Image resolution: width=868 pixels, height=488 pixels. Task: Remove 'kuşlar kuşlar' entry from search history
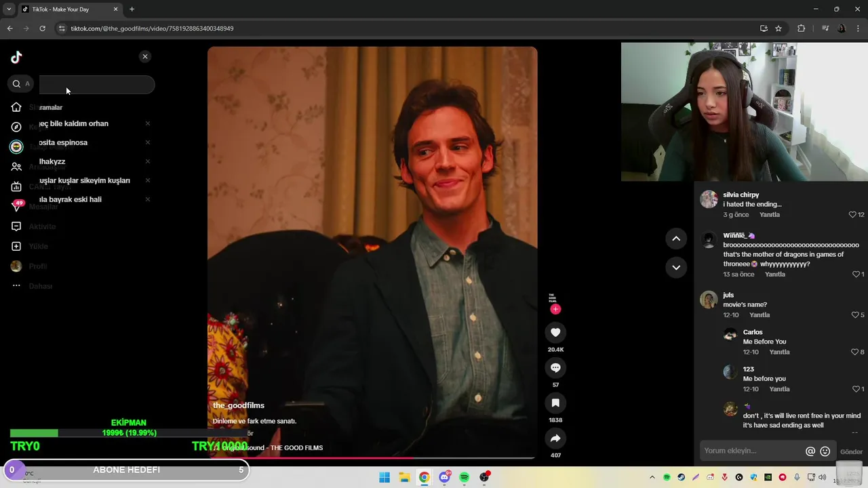pos(148,180)
